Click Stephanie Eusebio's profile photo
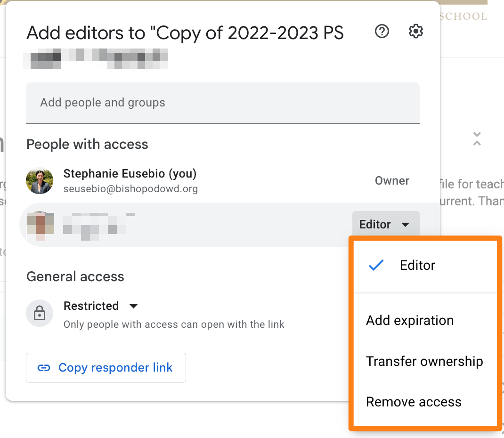The image size is (504, 438). click(39, 181)
